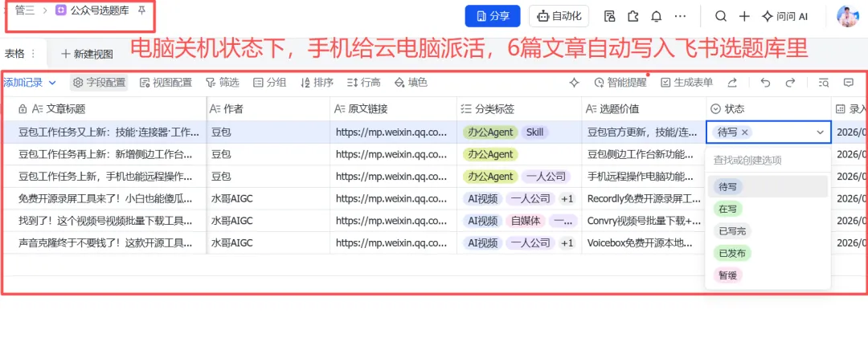Click the lock icon in 文章标题 header
868x346 pixels.
pyautogui.click(x=23, y=109)
